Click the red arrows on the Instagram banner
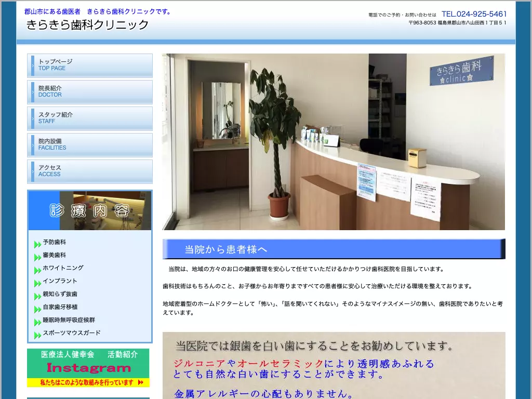Viewport: 532px width, 399px height. [141, 383]
